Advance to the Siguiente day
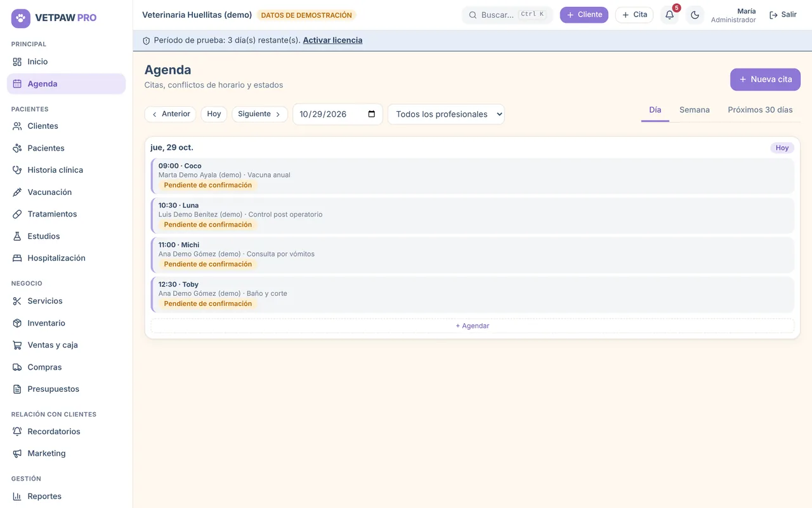The image size is (812, 508). coord(259,114)
